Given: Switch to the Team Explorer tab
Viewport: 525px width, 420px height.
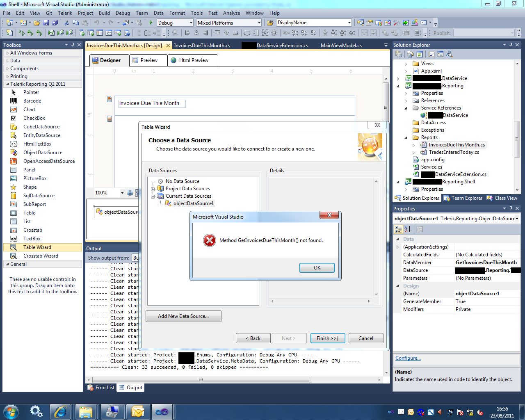Looking at the screenshot, I should pos(463,198).
